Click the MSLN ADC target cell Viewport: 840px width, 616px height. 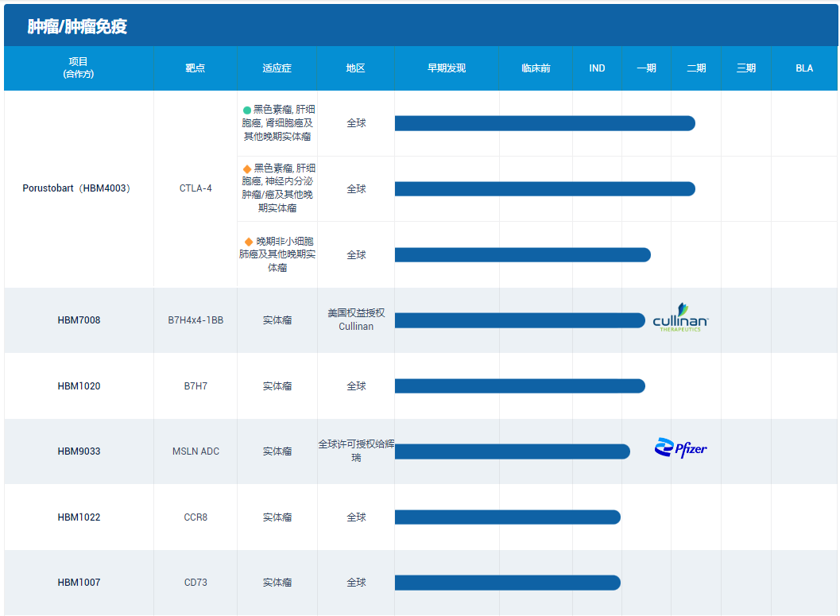[195, 451]
